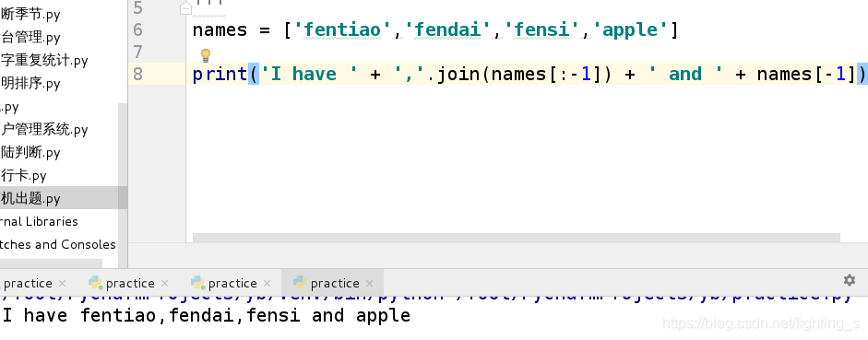Image resolution: width=868 pixels, height=340 pixels.
Task: Open 行卡.py in project tree
Action: 23,176
